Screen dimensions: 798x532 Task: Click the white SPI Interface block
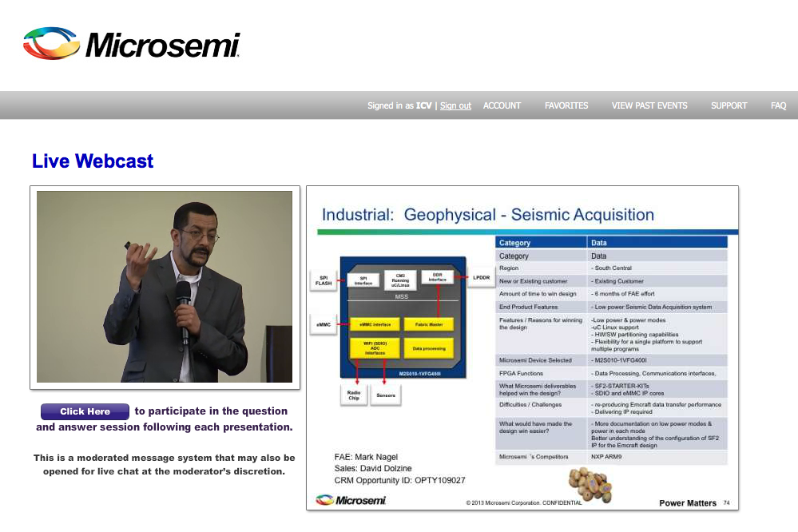pyautogui.click(x=363, y=280)
